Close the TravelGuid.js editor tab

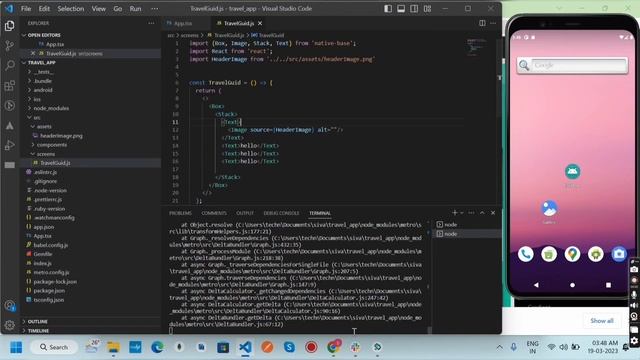coord(260,23)
